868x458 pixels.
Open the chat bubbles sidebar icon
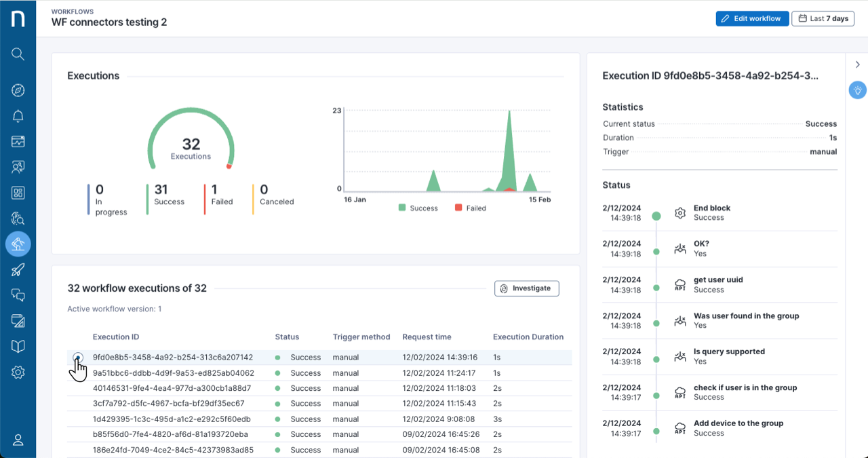[x=18, y=295]
